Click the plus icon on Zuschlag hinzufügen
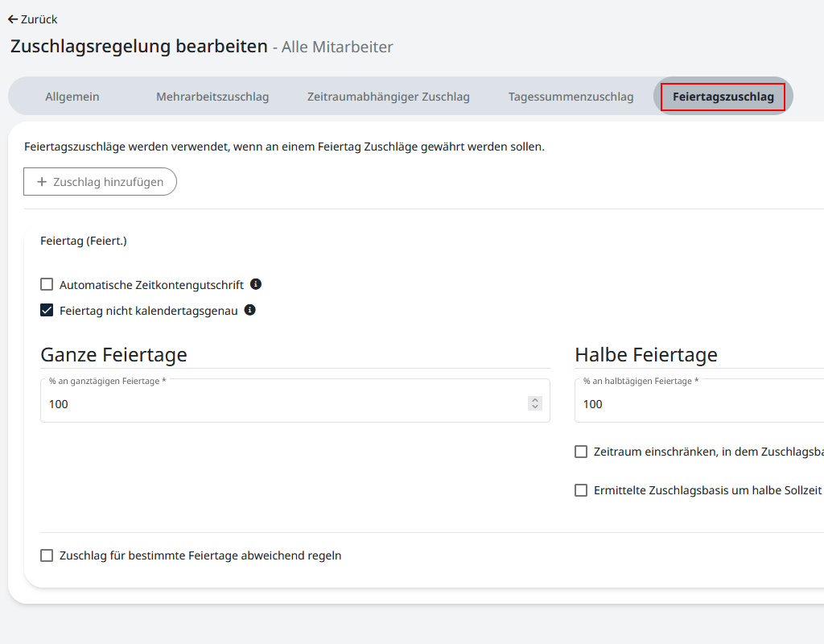The image size is (824, 644). [41, 181]
